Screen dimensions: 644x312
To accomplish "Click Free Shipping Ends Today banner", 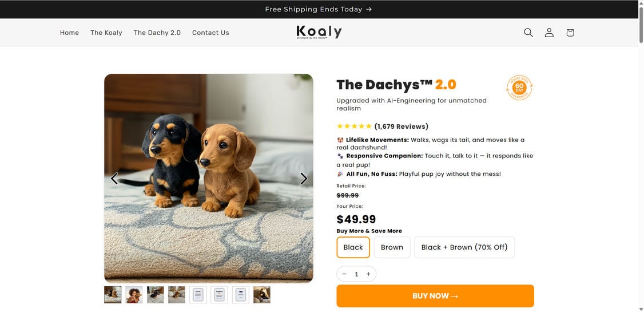I will click(319, 9).
